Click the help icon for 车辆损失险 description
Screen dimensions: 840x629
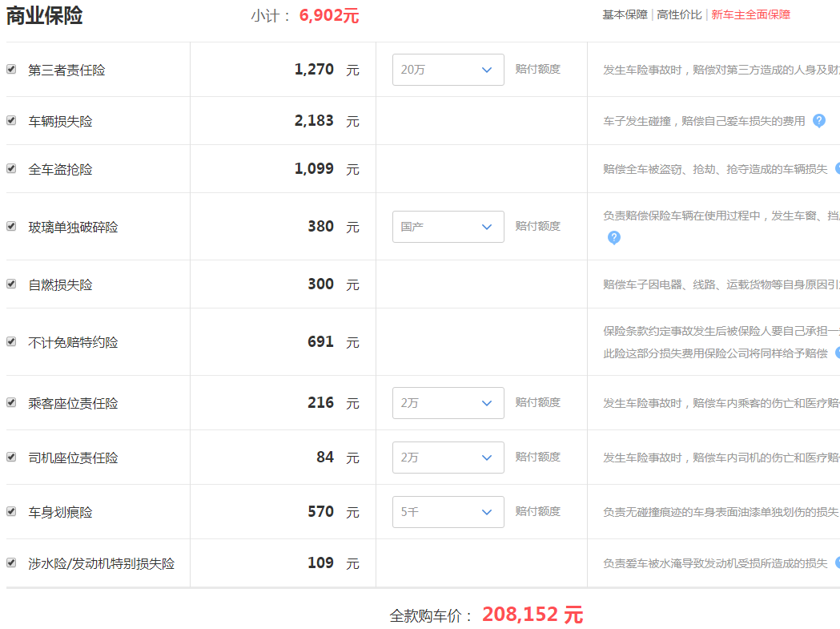point(819,121)
